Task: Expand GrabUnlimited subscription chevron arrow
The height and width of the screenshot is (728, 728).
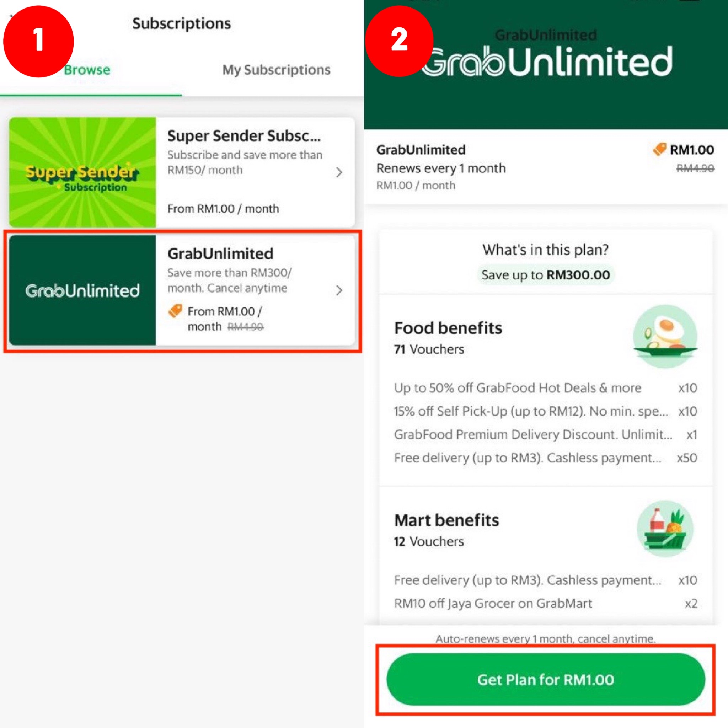Action: pyautogui.click(x=339, y=290)
